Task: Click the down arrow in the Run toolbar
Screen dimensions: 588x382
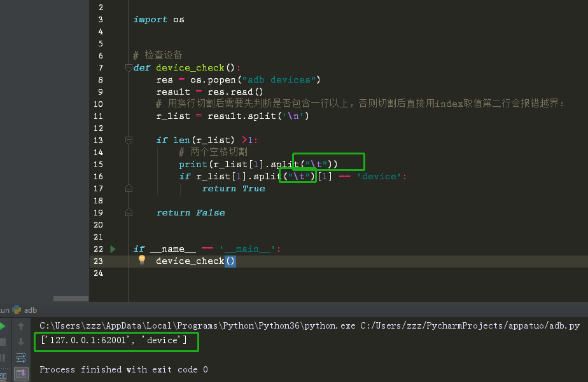Action: [21, 341]
